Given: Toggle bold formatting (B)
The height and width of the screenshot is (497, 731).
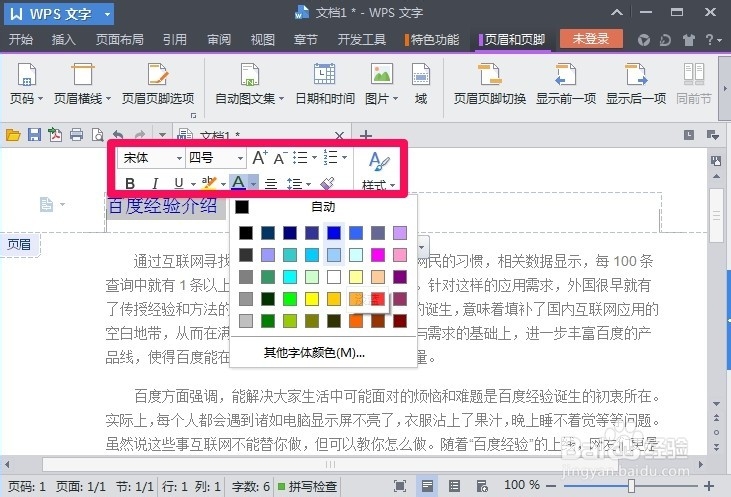Looking at the screenshot, I should tap(130, 183).
